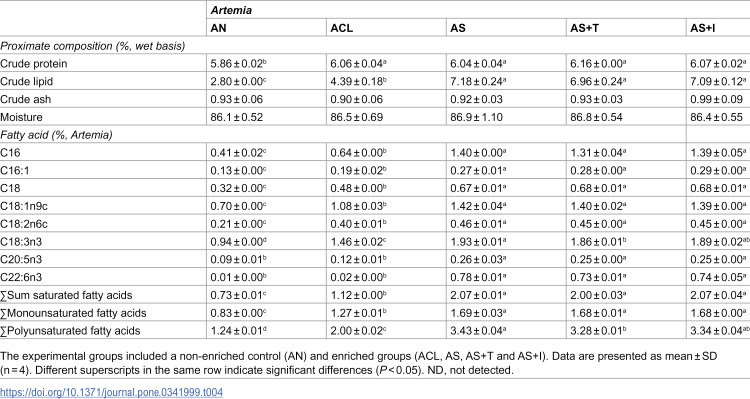Click the C22:6n3 row label
Viewport: 750px width, 399px height.
coord(21,277)
